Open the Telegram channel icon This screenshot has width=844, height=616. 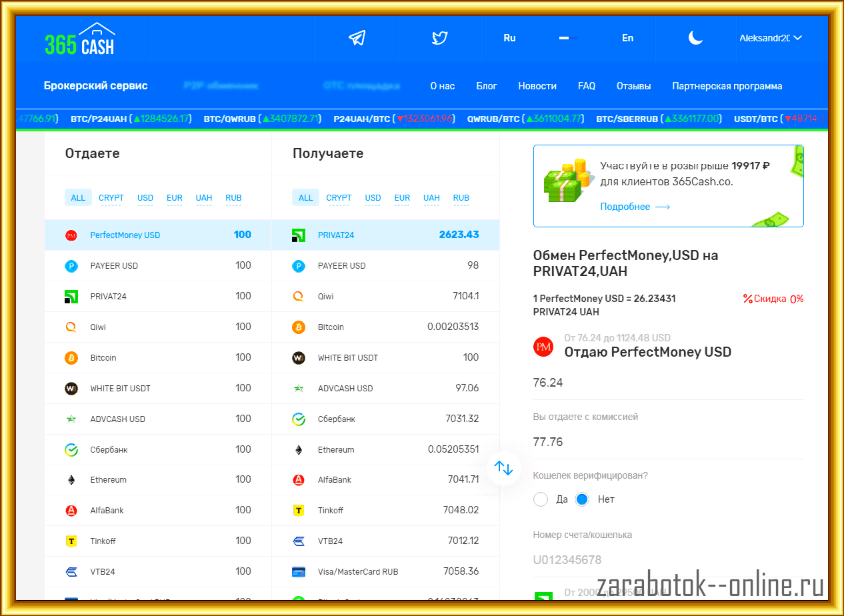point(357,38)
